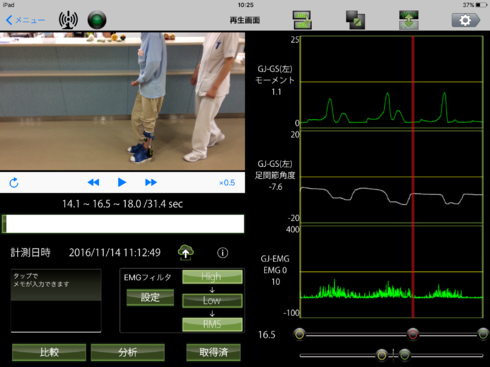The height and width of the screenshot is (367, 490).
Task: Tap the wireless antenna connection icon
Action: pyautogui.click(x=68, y=20)
